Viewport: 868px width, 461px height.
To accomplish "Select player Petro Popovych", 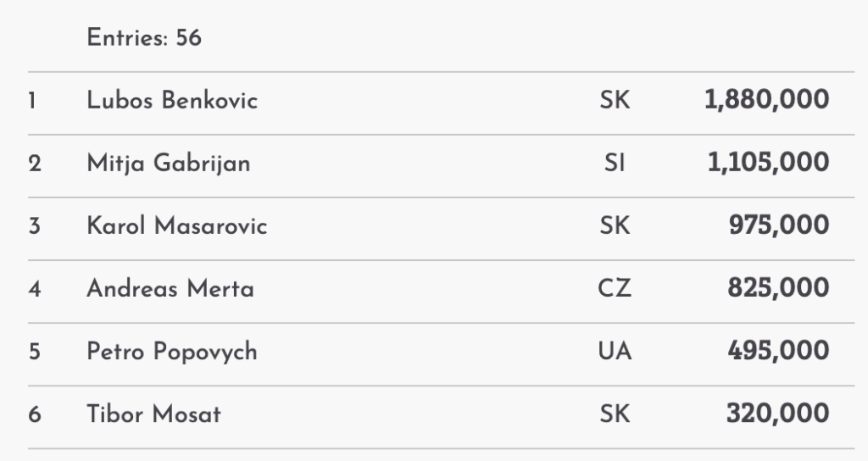I will [171, 352].
